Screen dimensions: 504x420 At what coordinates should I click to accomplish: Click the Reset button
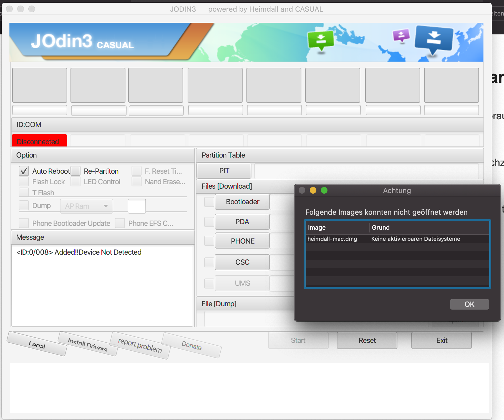click(x=367, y=340)
